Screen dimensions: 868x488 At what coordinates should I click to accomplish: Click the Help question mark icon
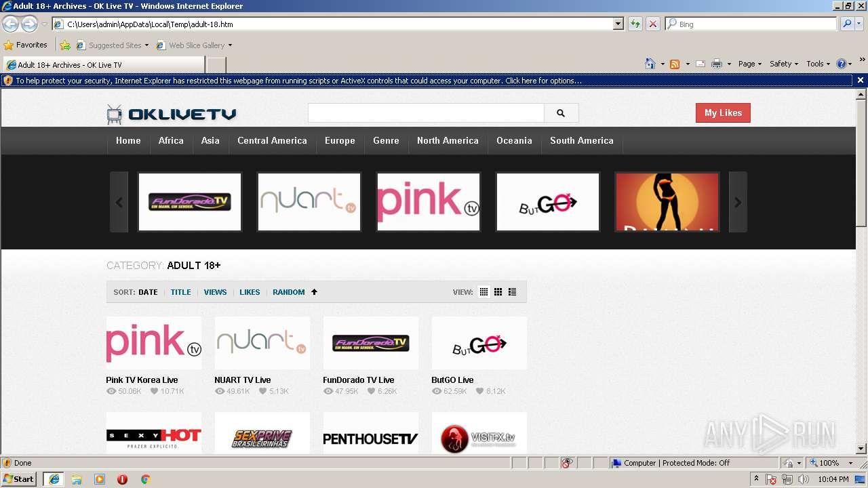842,64
